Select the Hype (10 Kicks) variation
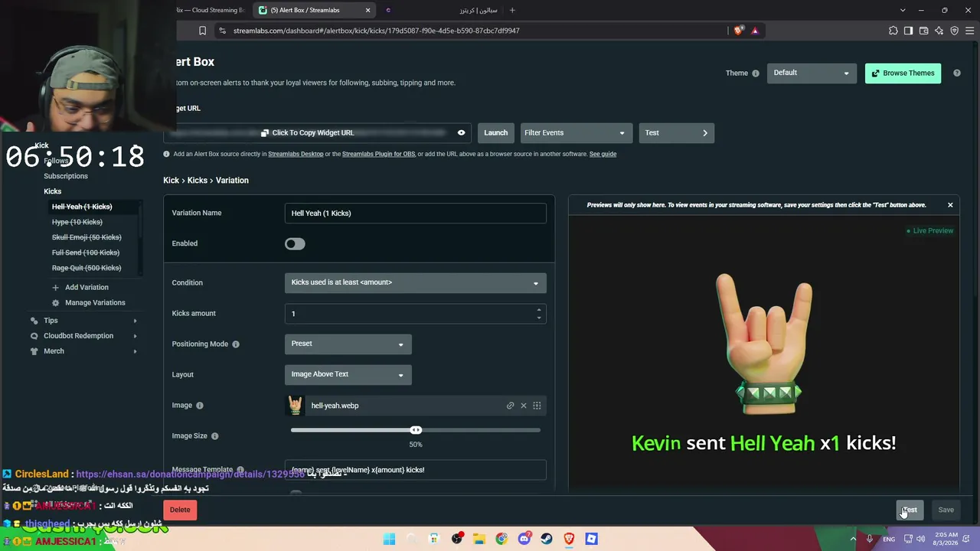The image size is (980, 551). tap(77, 222)
